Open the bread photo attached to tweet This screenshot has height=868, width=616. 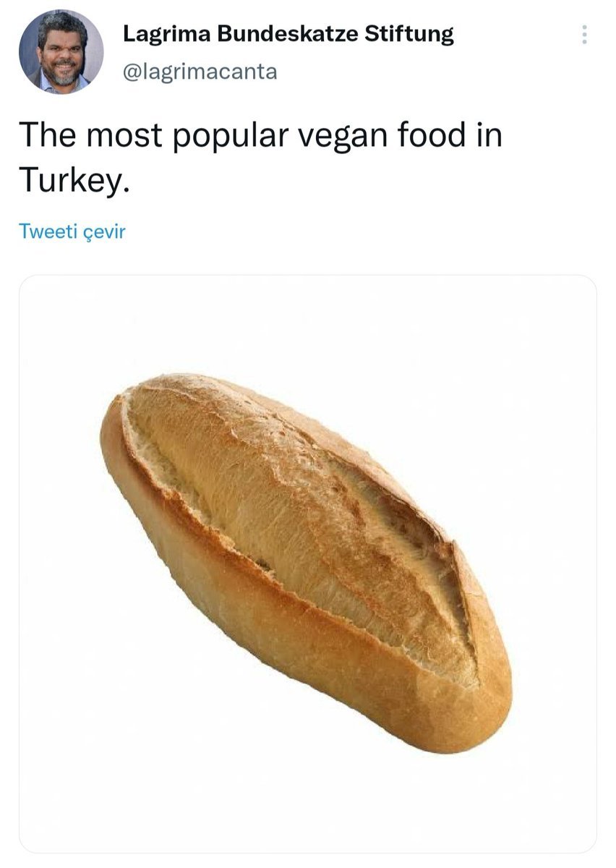click(x=307, y=564)
